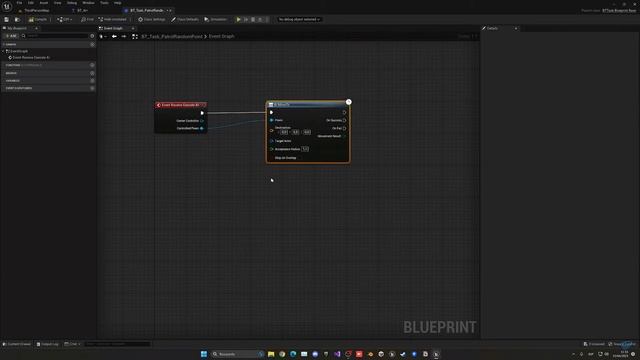Select the Details panel tab

point(492,28)
